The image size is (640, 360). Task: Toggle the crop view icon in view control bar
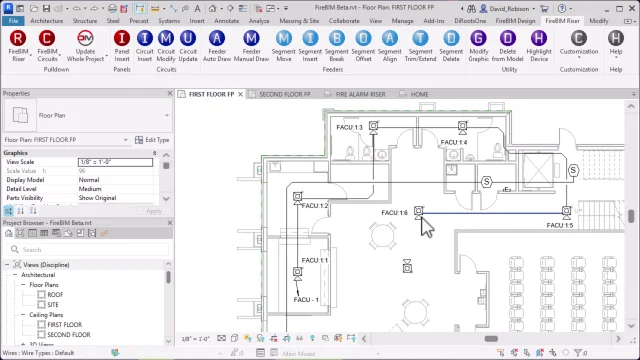pyautogui.click(x=273, y=338)
